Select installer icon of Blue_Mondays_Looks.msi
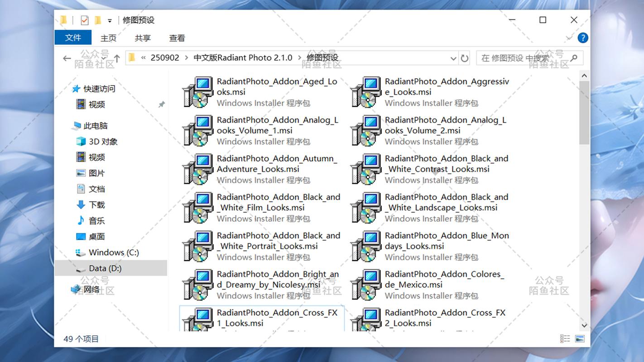Image resolution: width=644 pixels, height=362 pixels. [366, 246]
